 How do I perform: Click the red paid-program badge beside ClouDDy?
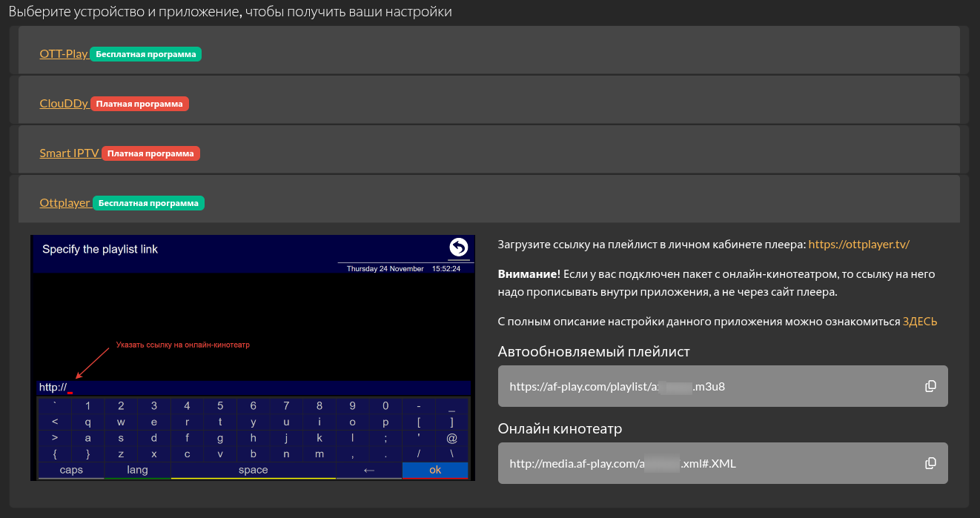[x=139, y=104]
